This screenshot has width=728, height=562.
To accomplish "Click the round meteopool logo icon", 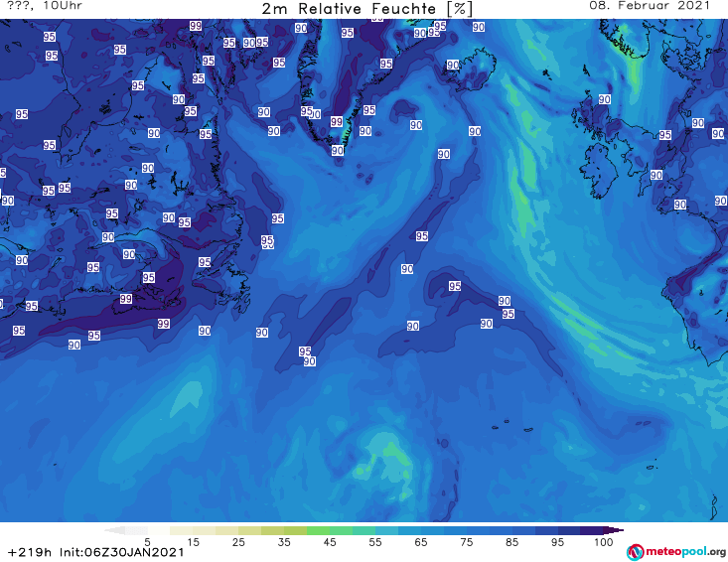I will [x=635, y=552].
